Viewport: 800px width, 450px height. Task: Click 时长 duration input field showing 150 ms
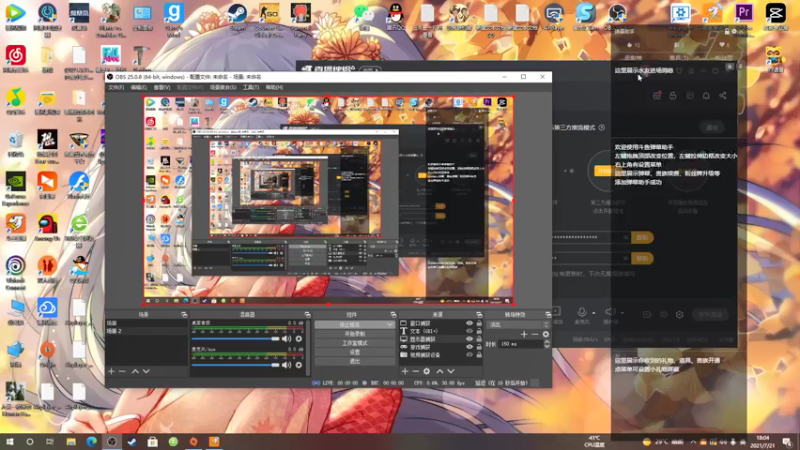tap(520, 344)
